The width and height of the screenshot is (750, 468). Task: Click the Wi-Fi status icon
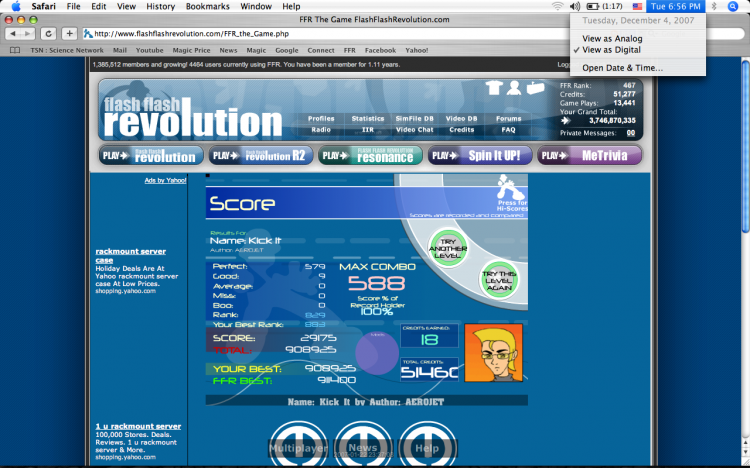click(x=557, y=6)
